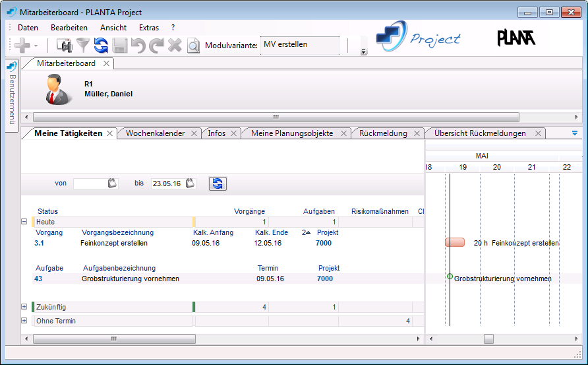Expand the Zukünftig group
Image resolution: width=588 pixels, height=365 pixels.
(24, 307)
